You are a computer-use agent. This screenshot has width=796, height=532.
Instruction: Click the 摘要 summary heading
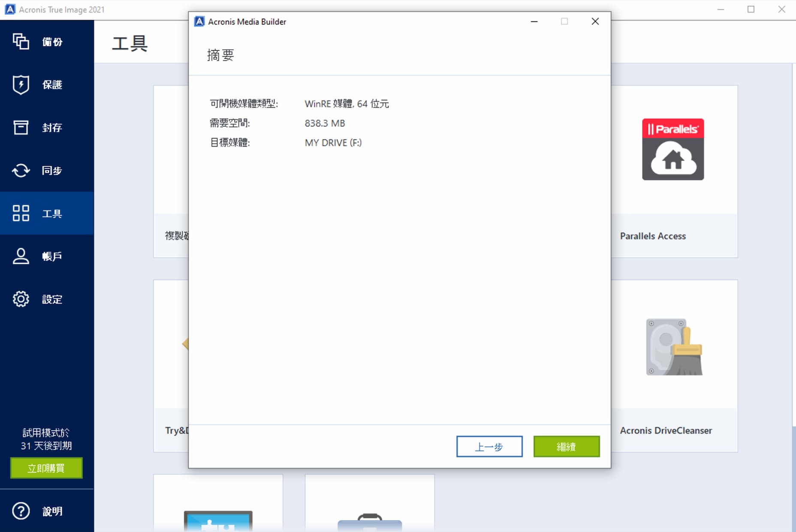220,55
